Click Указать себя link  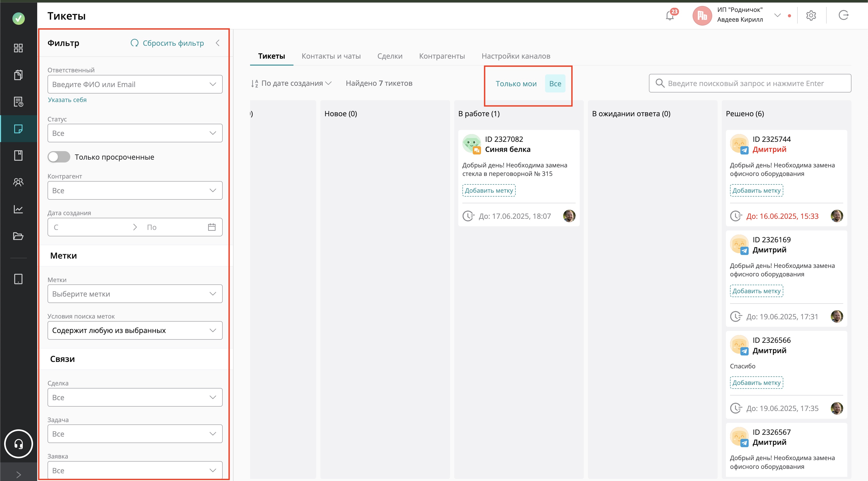(67, 100)
